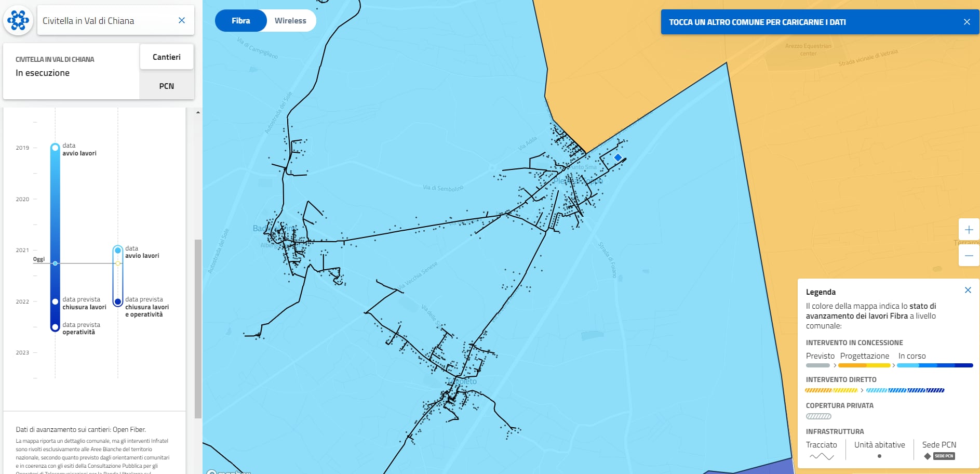Click the scroll-up arrow of the timeline panel
The width and height of the screenshot is (980, 474).
[x=198, y=112]
